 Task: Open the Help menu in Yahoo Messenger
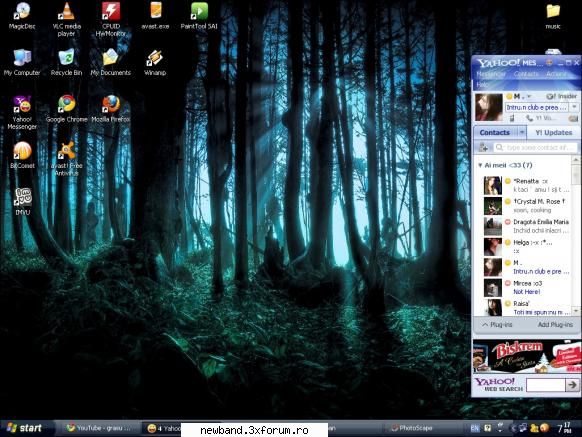point(482,85)
